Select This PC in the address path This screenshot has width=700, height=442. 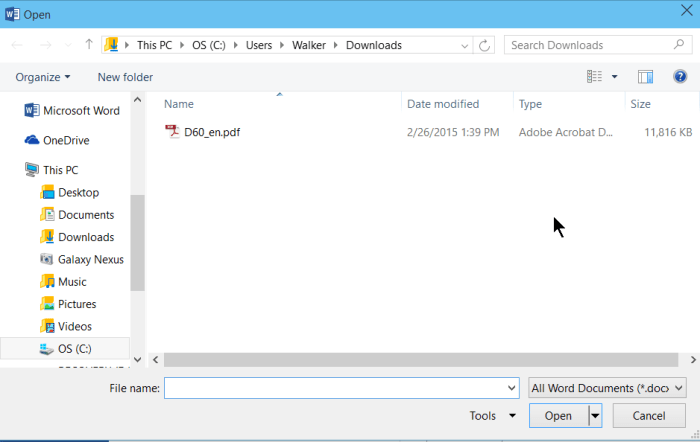(x=154, y=45)
